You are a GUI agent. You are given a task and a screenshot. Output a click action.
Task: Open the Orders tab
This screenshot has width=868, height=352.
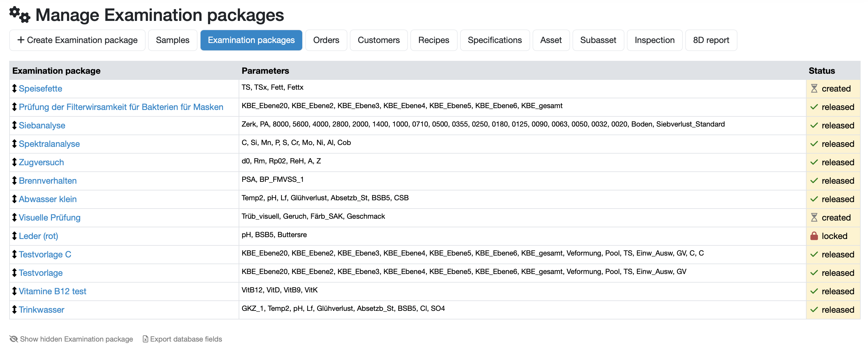pyautogui.click(x=326, y=40)
